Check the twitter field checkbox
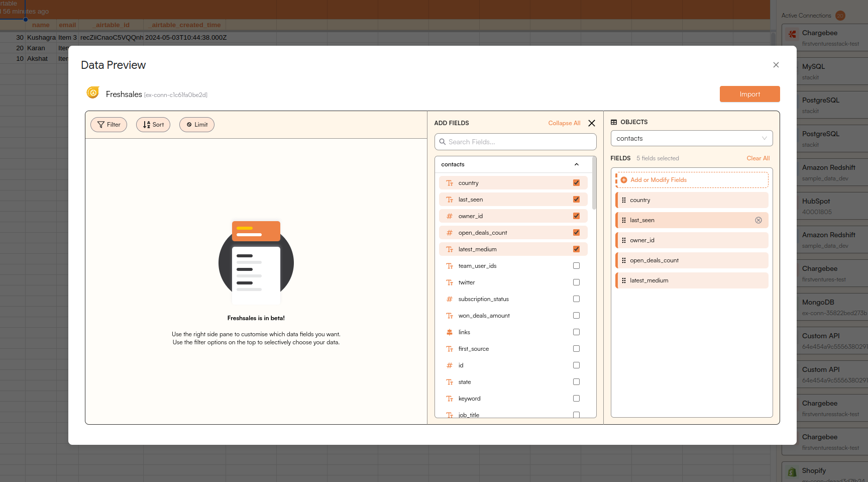The width and height of the screenshot is (868, 482). point(576,282)
